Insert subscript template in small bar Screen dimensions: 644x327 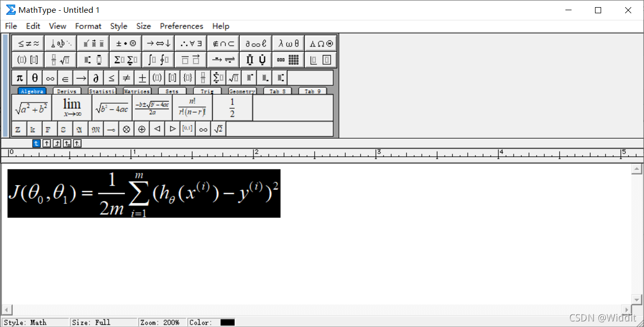(x=264, y=78)
